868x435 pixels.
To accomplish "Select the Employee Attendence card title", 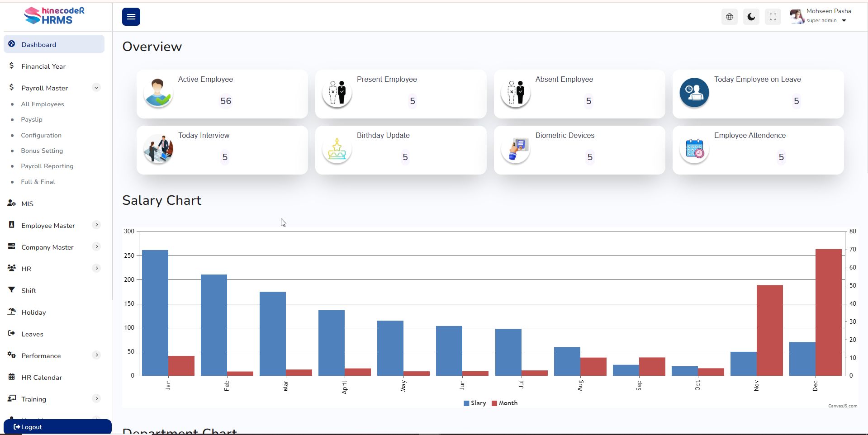I will point(750,135).
